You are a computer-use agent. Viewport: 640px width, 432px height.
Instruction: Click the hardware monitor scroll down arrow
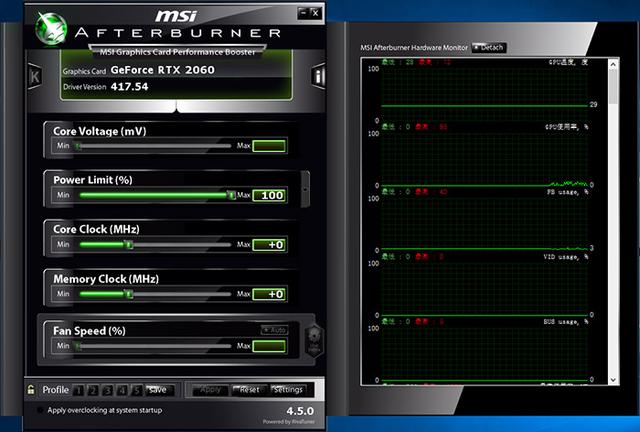tap(613, 380)
